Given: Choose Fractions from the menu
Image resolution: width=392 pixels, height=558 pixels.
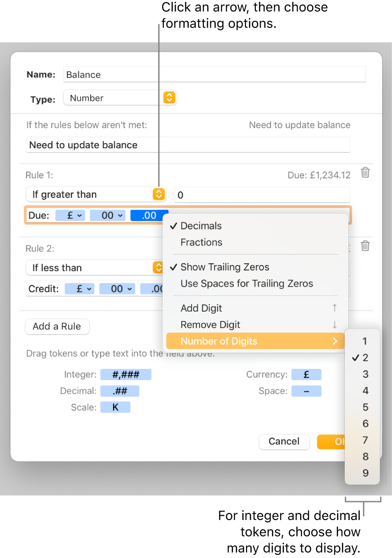Looking at the screenshot, I should click(x=201, y=242).
